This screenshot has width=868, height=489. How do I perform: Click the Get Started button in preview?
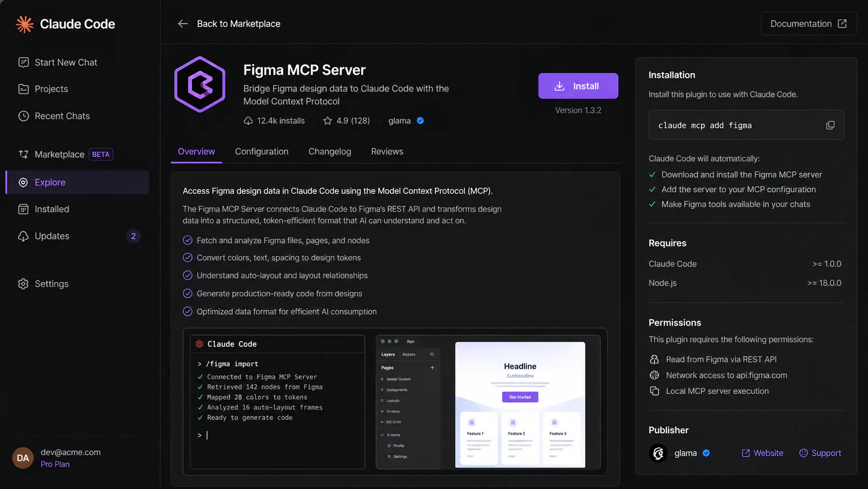click(520, 397)
